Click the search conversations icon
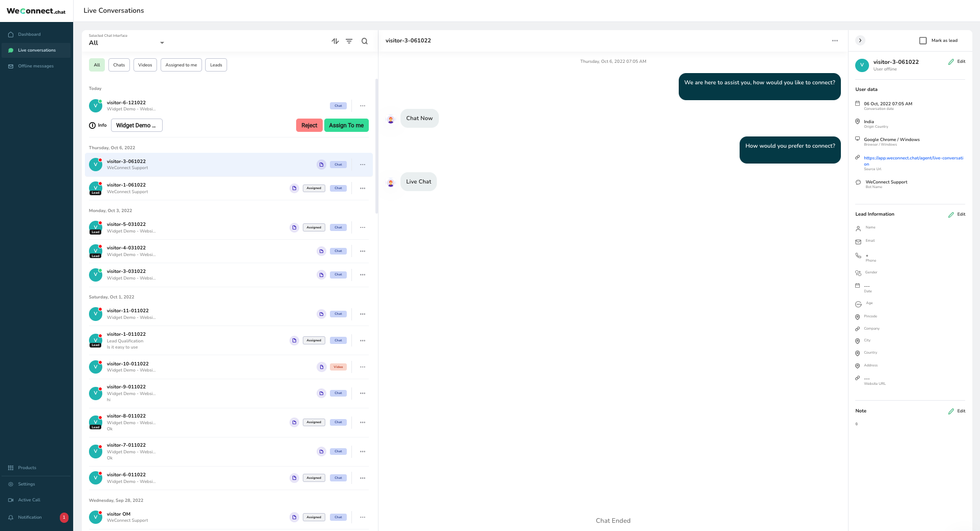The image size is (980, 531). (365, 41)
